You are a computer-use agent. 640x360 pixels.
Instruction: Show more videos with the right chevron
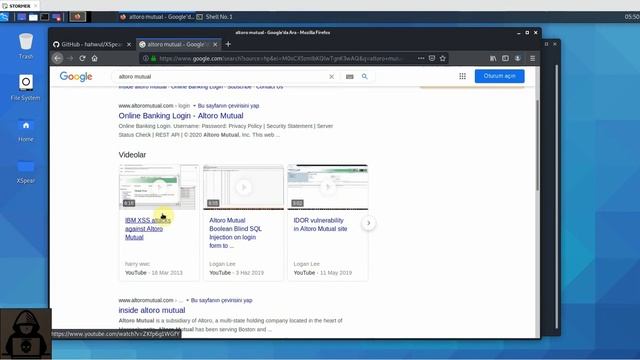pos(368,223)
